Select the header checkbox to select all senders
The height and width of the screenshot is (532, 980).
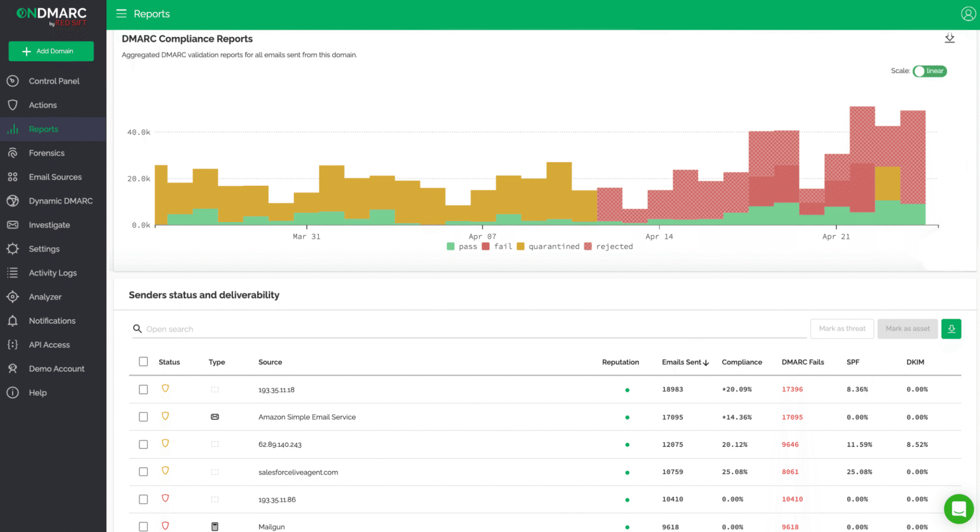pos(143,361)
